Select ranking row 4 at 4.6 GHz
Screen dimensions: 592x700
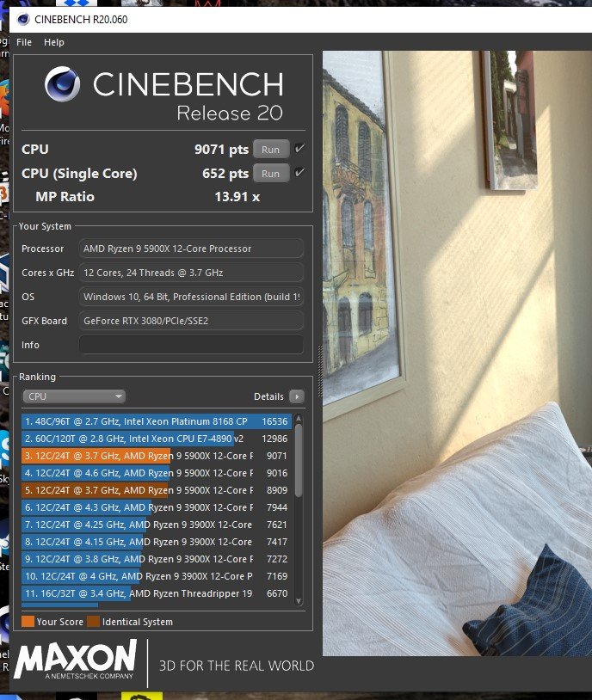[157, 473]
